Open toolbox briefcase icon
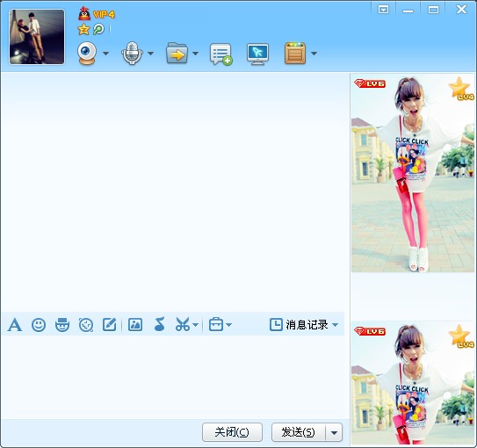Viewport: 477px width, 448px height. [x=216, y=324]
